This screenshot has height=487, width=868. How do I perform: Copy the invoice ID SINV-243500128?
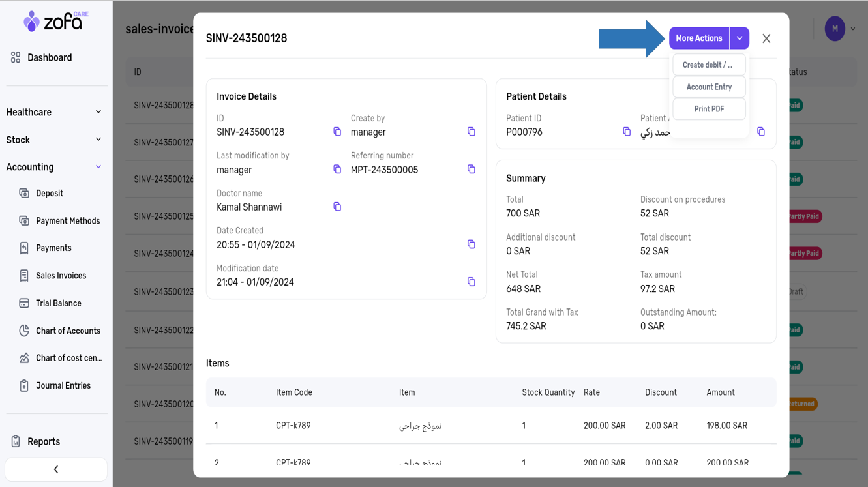337,132
